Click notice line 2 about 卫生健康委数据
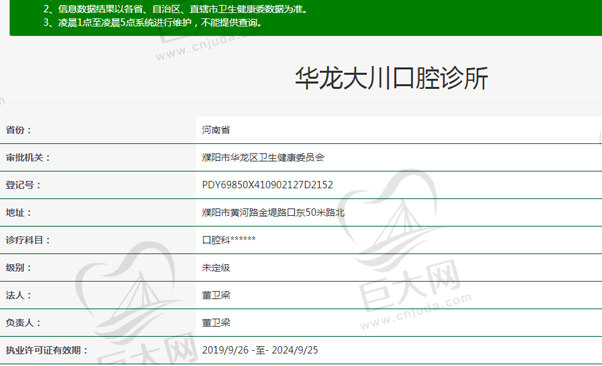The image size is (602, 366). [175, 9]
